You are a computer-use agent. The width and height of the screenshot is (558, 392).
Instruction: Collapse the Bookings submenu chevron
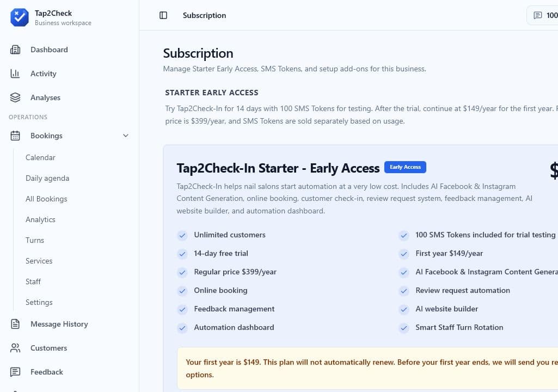[x=126, y=136]
